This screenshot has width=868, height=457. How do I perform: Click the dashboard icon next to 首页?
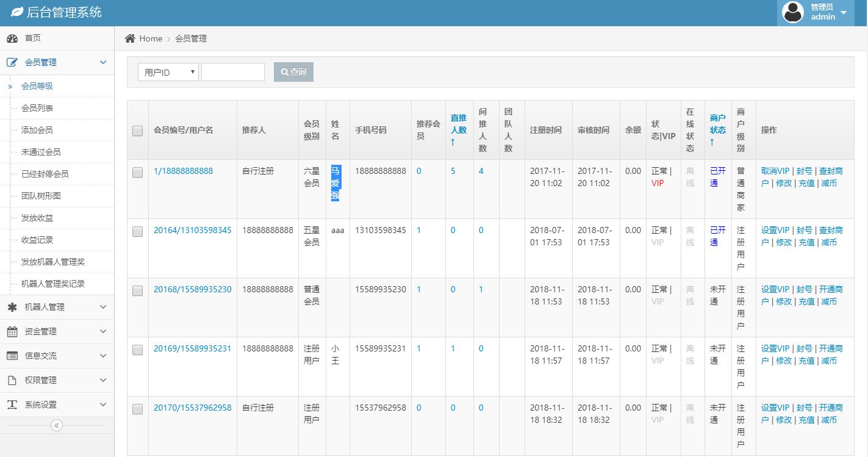point(12,38)
